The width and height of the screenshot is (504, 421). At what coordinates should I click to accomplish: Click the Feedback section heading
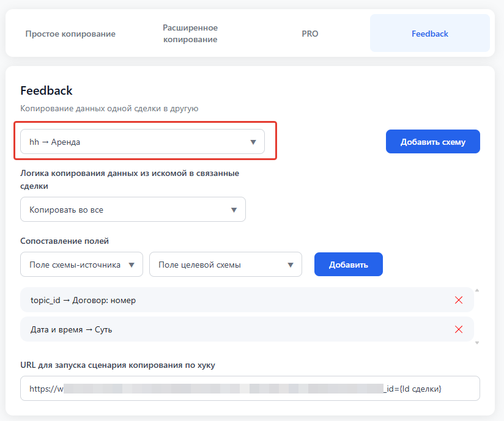tap(46, 90)
